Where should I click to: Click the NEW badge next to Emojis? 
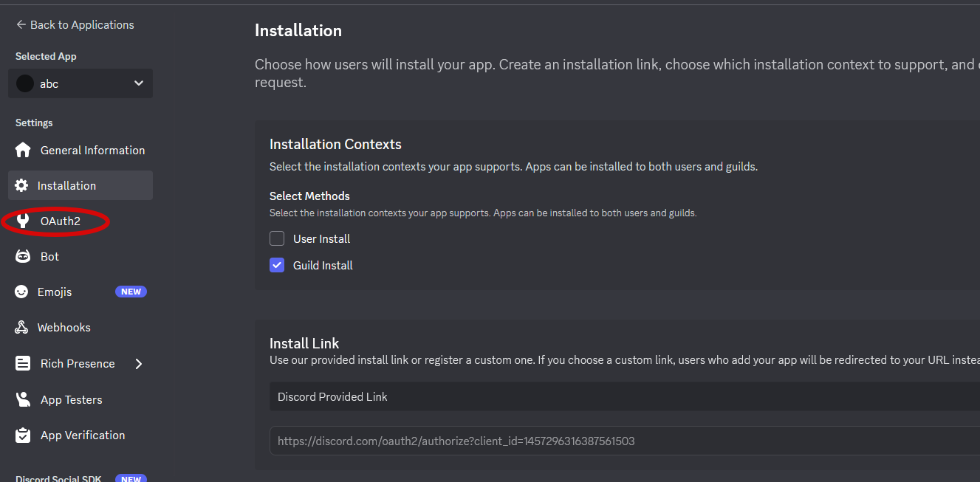131,291
